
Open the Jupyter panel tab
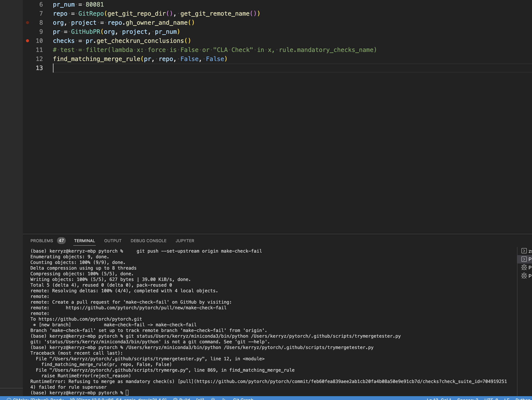point(185,241)
